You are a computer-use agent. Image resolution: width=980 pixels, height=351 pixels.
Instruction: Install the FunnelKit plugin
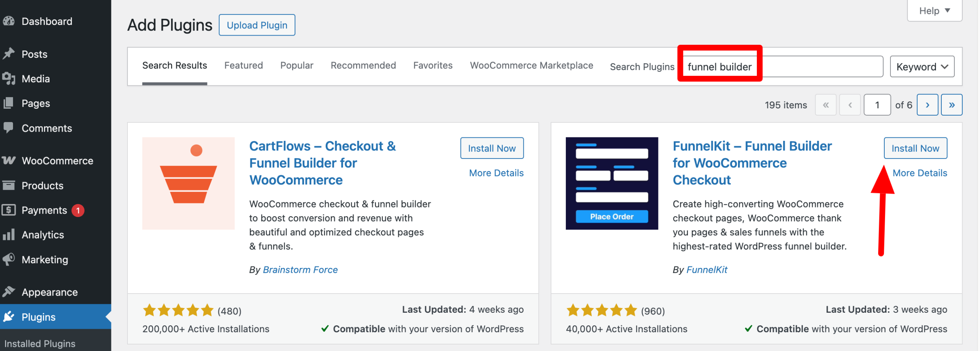pos(915,148)
